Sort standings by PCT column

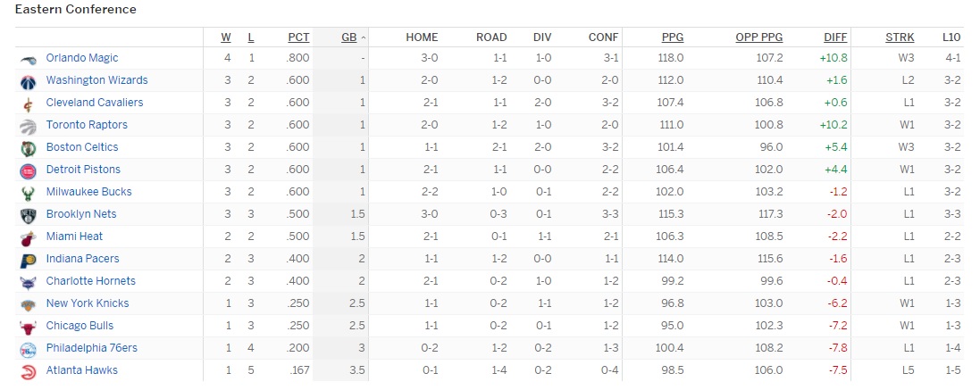[298, 37]
